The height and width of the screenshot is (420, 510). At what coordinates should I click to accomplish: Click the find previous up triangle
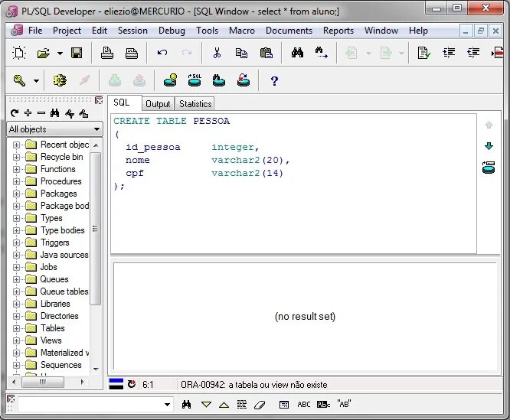click(x=224, y=405)
